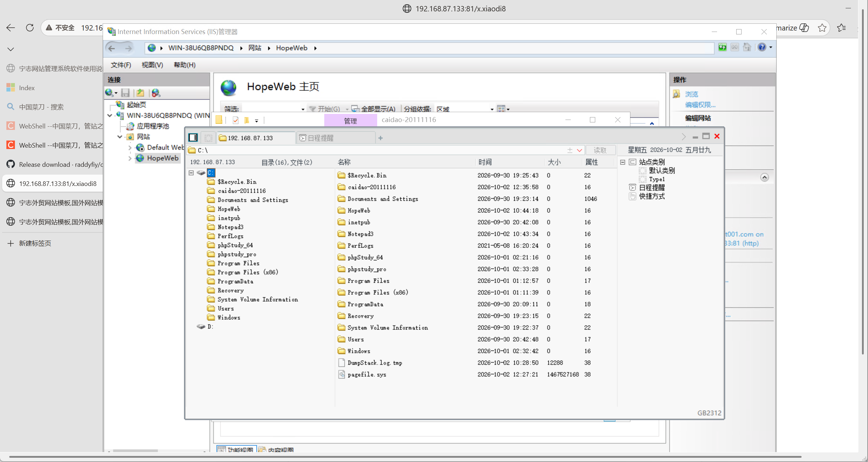Viewport: 868px width, 462px height.
Task: Click the 全部显示(A) button in filter bar
Action: (373, 109)
